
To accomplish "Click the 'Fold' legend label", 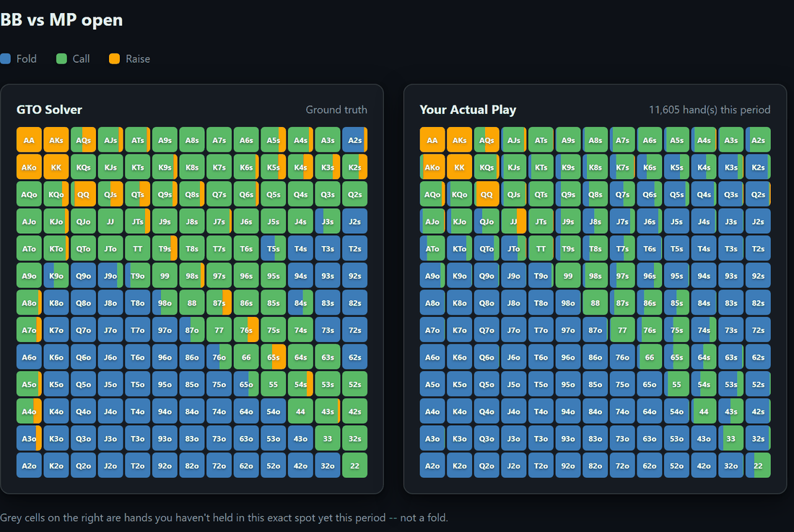I will [x=26, y=58].
